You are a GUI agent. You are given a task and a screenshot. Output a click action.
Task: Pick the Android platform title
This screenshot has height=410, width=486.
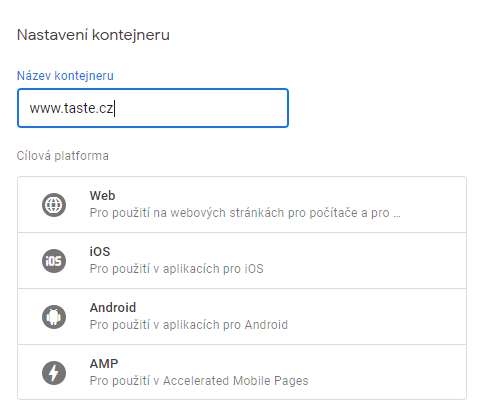(x=113, y=308)
